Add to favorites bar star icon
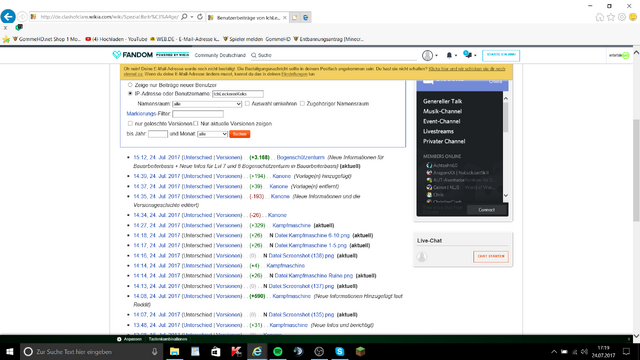640x360 pixels. pyautogui.click(x=6, y=39)
